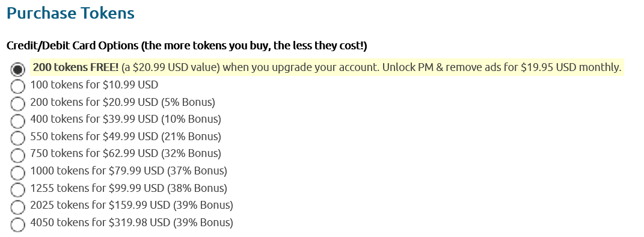The height and width of the screenshot is (237, 644).
Task: Click the '10% Bonus' option label text
Action: tap(191, 120)
